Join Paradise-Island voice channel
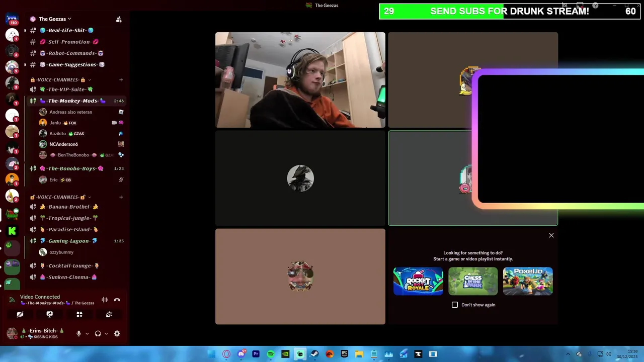 point(75,230)
